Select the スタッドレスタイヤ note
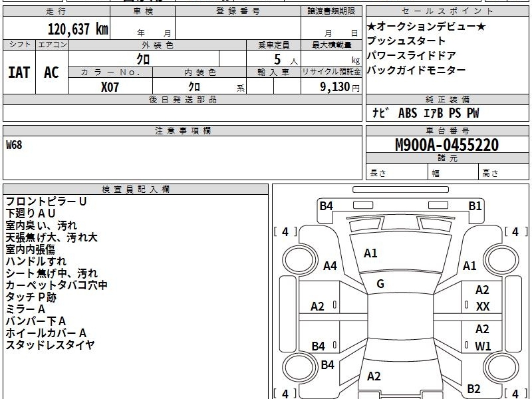This screenshot has height=399, width=532. click(x=51, y=345)
